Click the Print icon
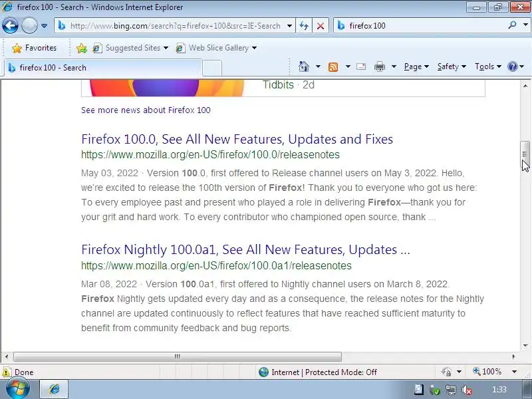The height and width of the screenshot is (399, 532). [x=379, y=66]
